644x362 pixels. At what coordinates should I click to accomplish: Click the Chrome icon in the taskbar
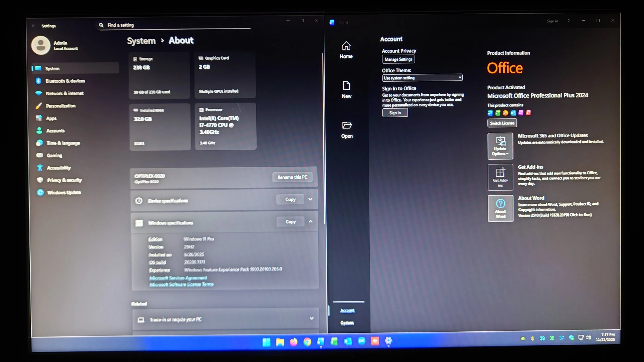coord(307,342)
